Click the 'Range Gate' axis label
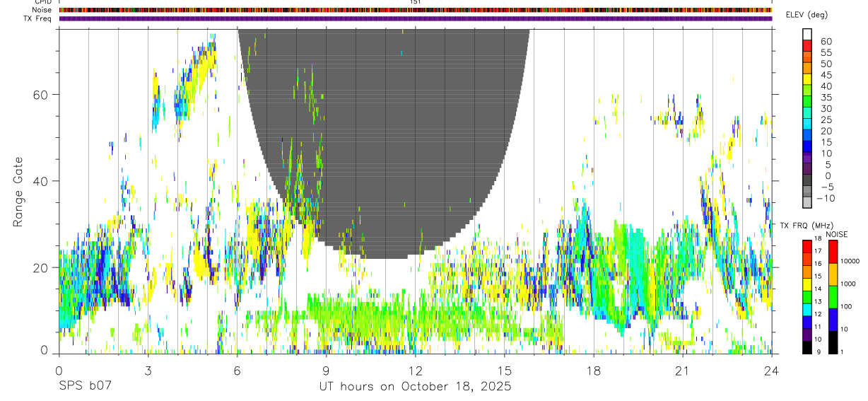 coord(19,192)
